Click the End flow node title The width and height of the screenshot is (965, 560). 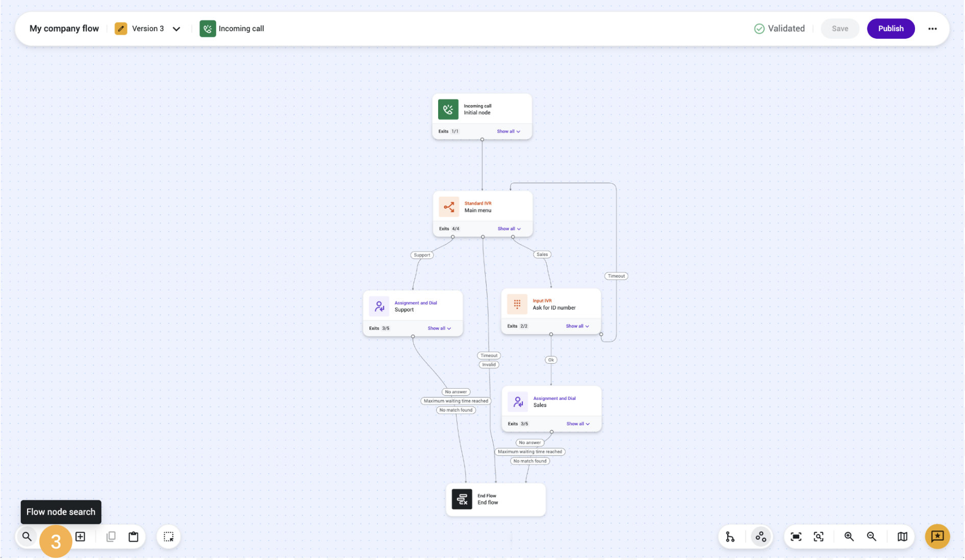[x=488, y=502]
